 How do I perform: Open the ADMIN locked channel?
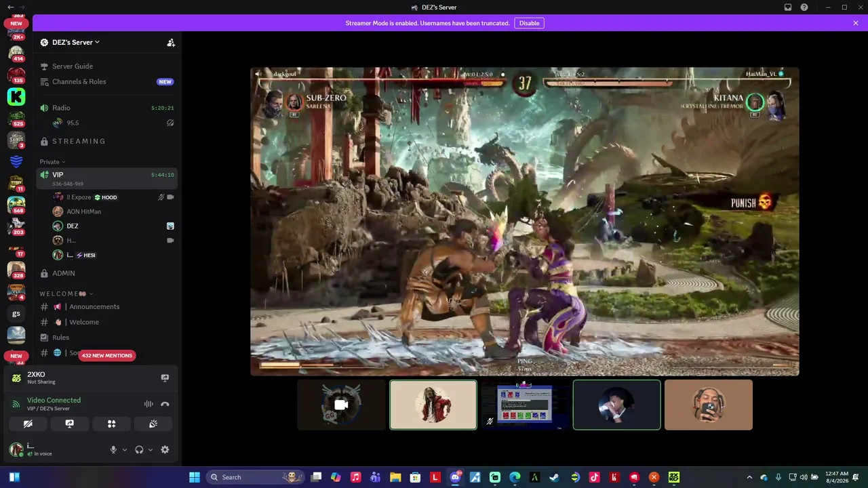tap(106, 273)
